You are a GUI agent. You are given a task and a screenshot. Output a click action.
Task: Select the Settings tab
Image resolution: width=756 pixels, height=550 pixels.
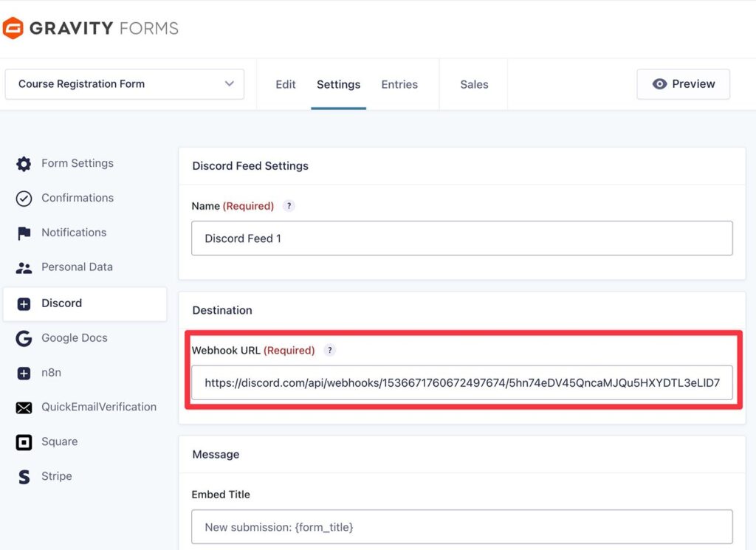tap(338, 84)
